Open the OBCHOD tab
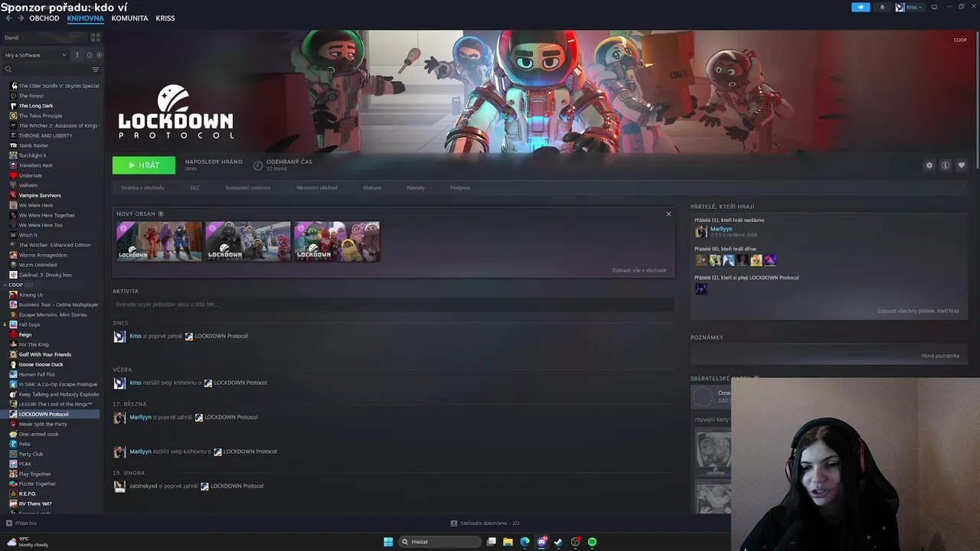The image size is (980, 551). click(x=44, y=18)
